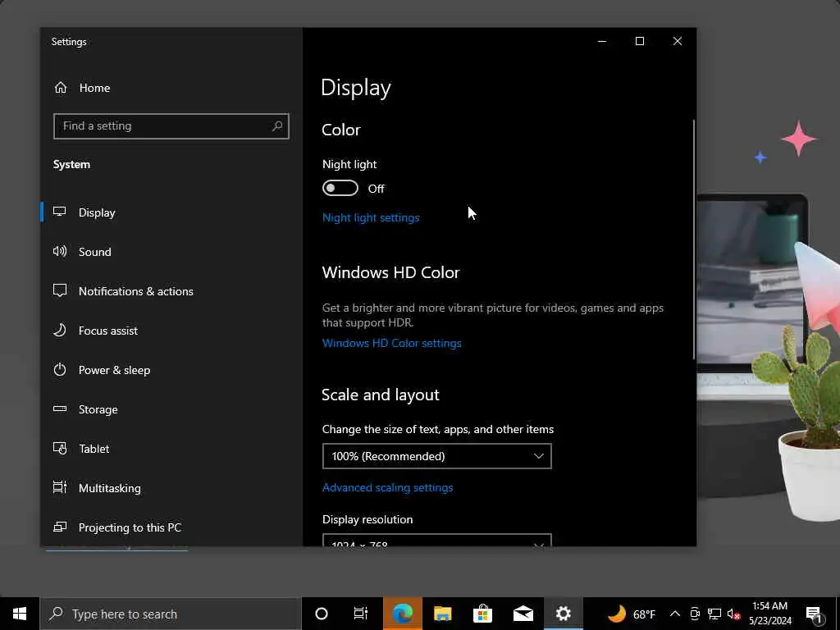Viewport: 840px width, 630px height.
Task: Click the Notifications & actions icon
Action: click(x=59, y=291)
